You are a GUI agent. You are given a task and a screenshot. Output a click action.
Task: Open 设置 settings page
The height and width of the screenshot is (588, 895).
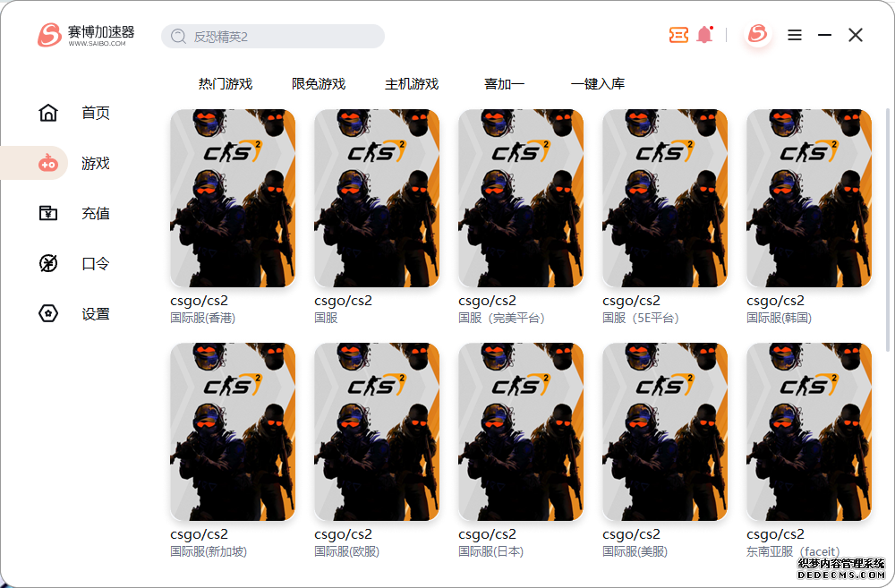pos(74,314)
